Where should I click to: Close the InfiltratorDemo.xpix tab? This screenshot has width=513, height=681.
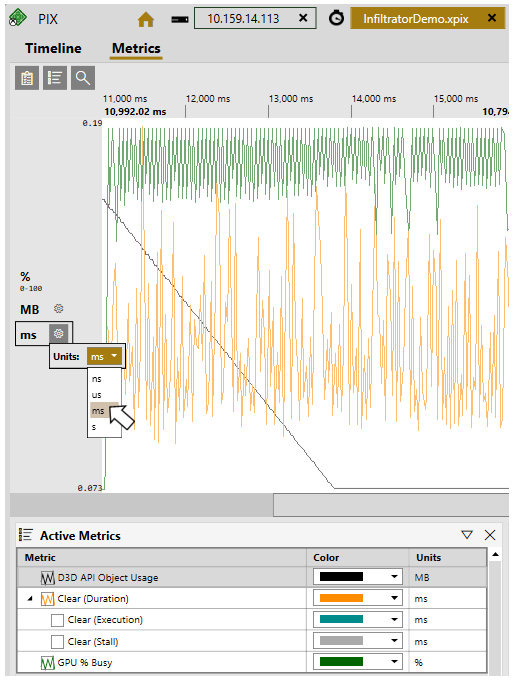coord(492,18)
